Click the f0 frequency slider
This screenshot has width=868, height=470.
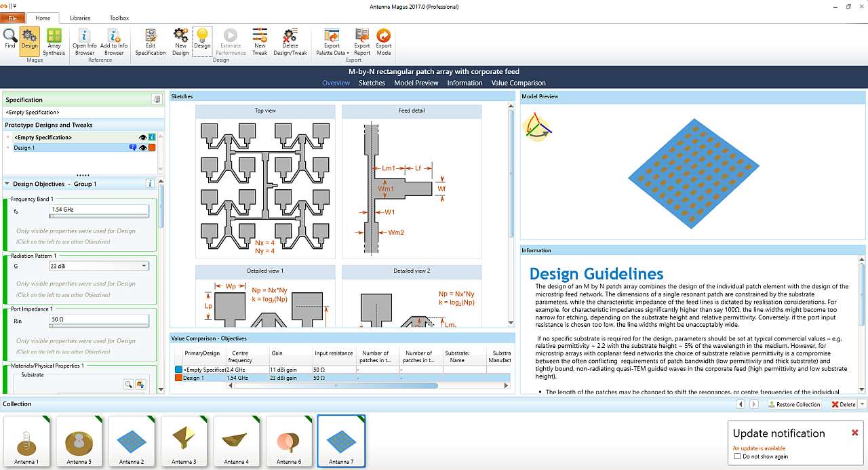99,216
